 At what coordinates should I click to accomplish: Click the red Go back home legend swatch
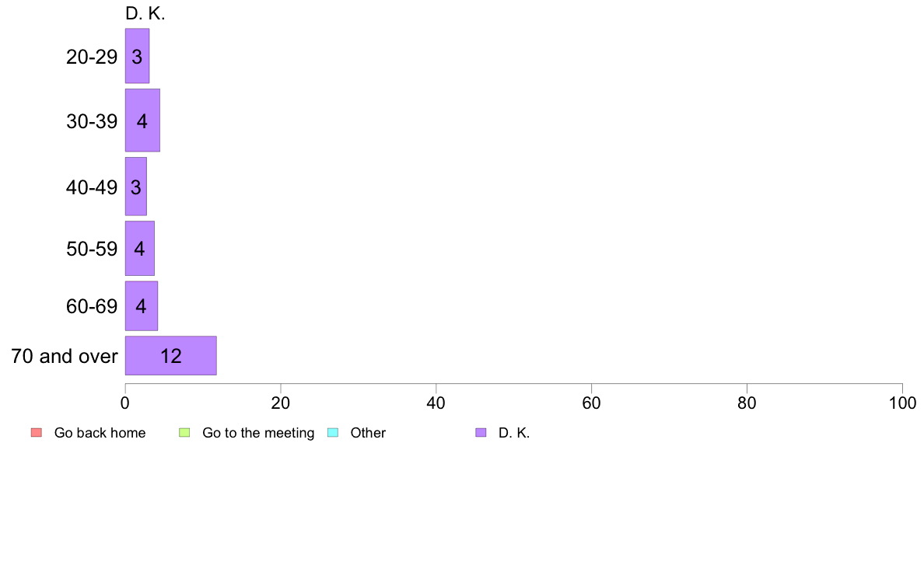tap(37, 433)
